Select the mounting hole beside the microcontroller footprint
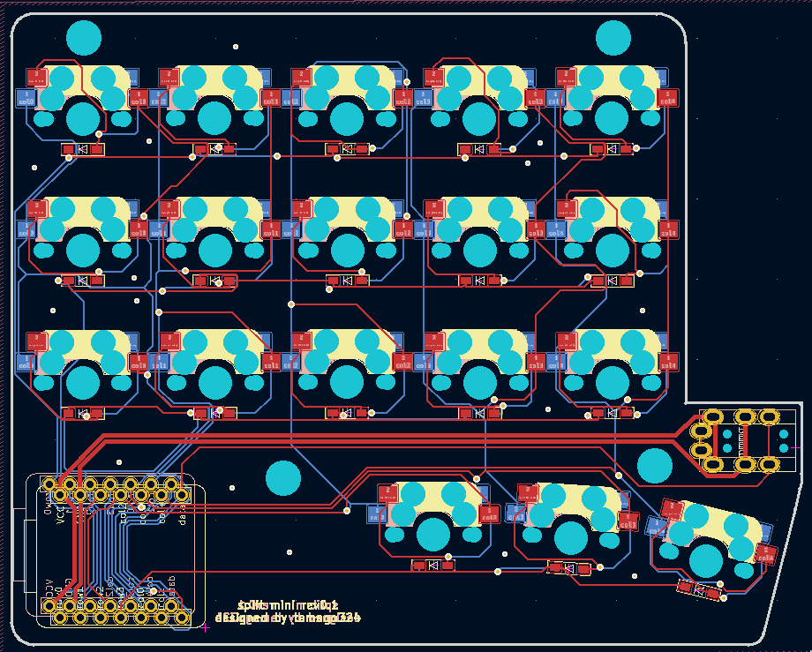 (x=283, y=478)
